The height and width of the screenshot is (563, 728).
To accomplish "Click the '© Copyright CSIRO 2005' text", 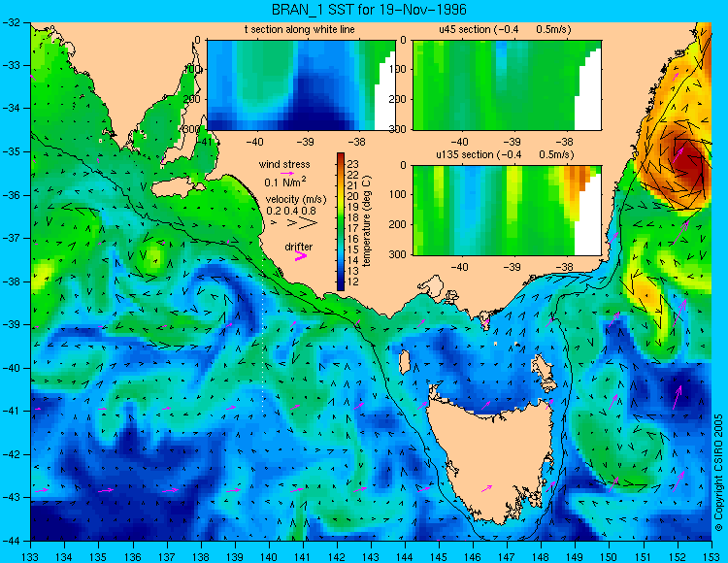I will pos(718,473).
